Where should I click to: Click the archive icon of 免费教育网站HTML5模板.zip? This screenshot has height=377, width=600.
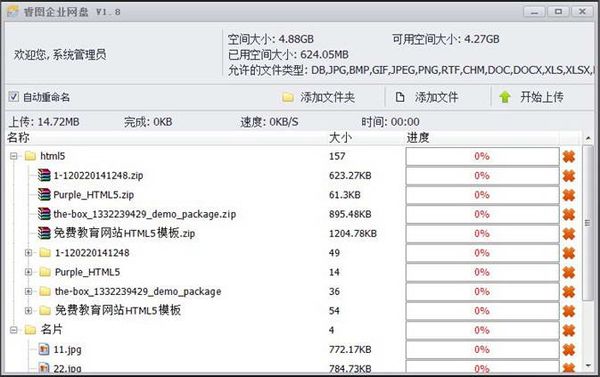click(44, 233)
